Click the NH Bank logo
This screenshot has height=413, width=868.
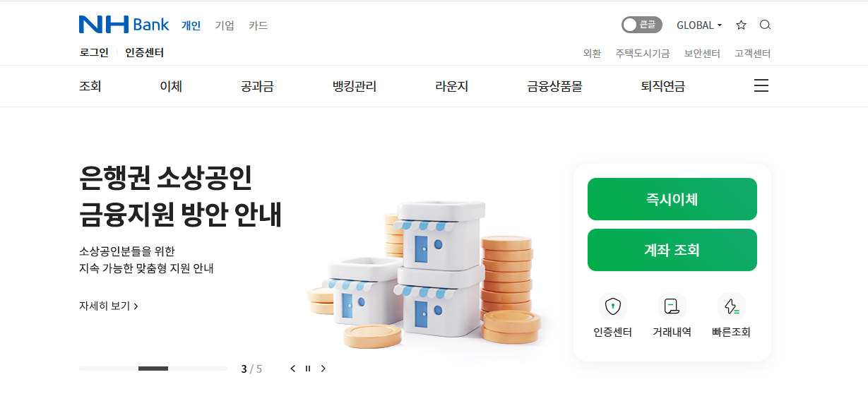tap(124, 25)
